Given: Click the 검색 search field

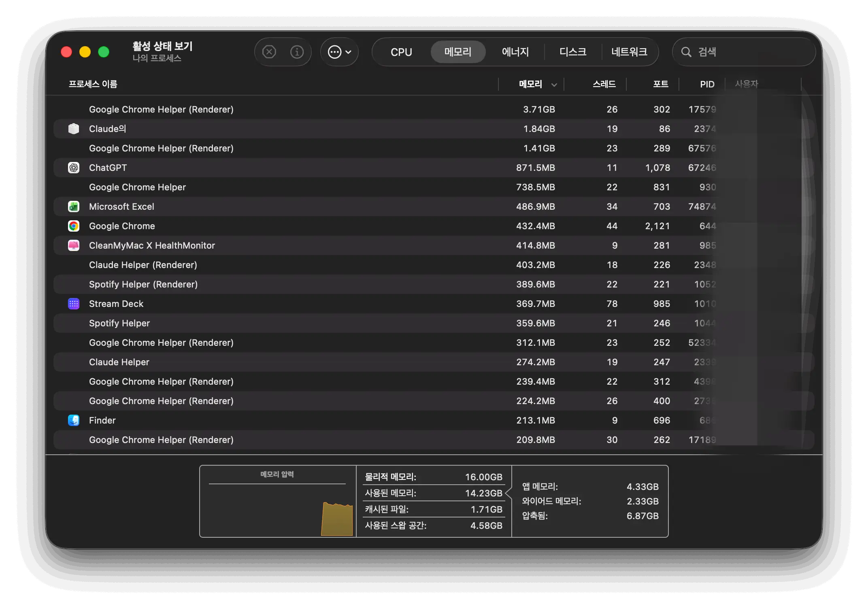Looking at the screenshot, I should (744, 52).
